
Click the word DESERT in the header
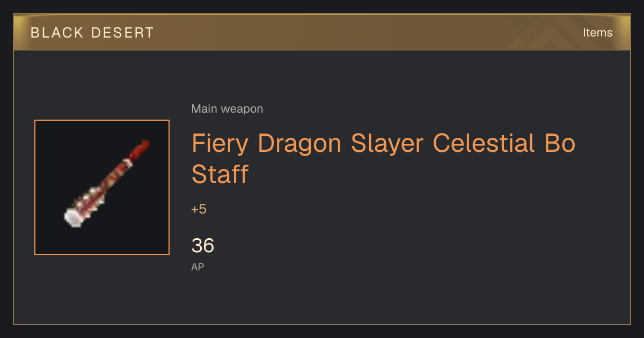pyautogui.click(x=122, y=33)
